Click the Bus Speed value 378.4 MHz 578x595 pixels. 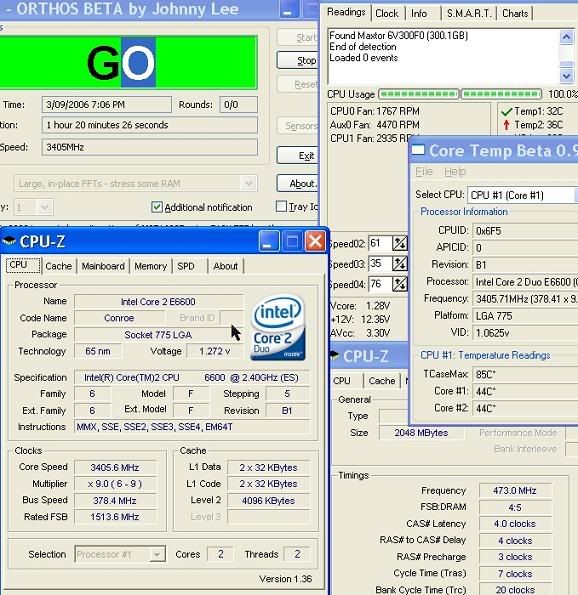tap(115, 501)
